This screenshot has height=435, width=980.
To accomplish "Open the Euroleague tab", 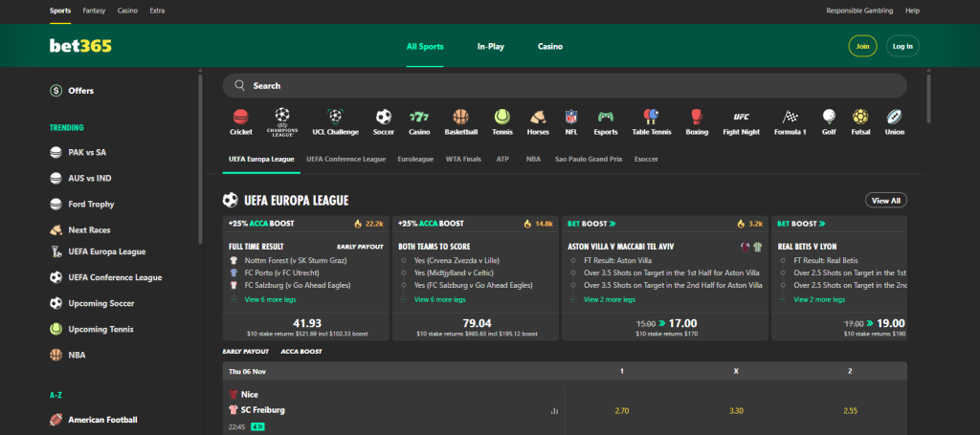I will (x=415, y=159).
